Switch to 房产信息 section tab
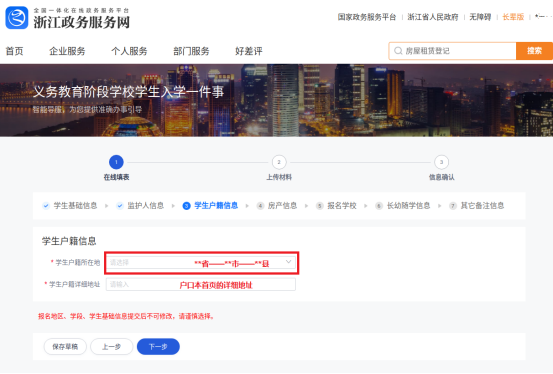Image resolution: width=553 pixels, height=374 pixels. tap(282, 206)
